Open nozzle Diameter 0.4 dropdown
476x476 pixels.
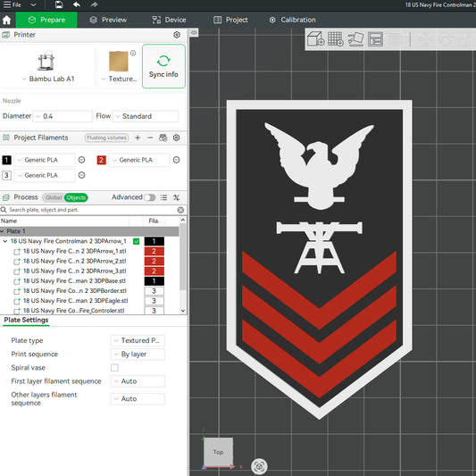tap(63, 116)
